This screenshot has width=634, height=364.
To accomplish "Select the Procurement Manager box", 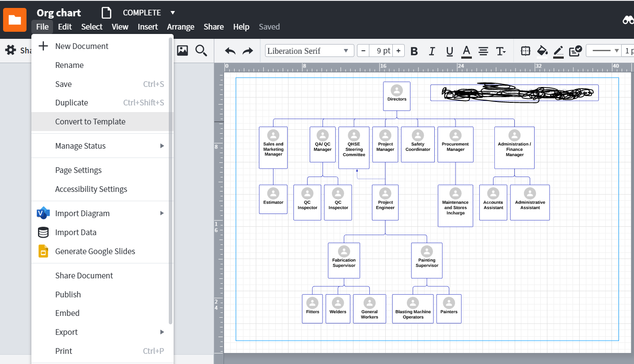I will pos(456,145).
